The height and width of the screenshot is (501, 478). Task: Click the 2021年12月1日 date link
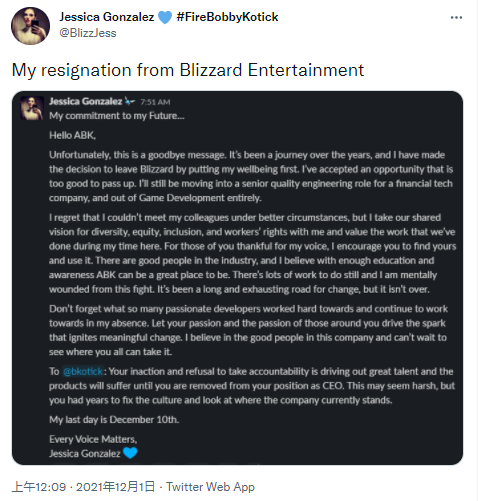coord(116,487)
